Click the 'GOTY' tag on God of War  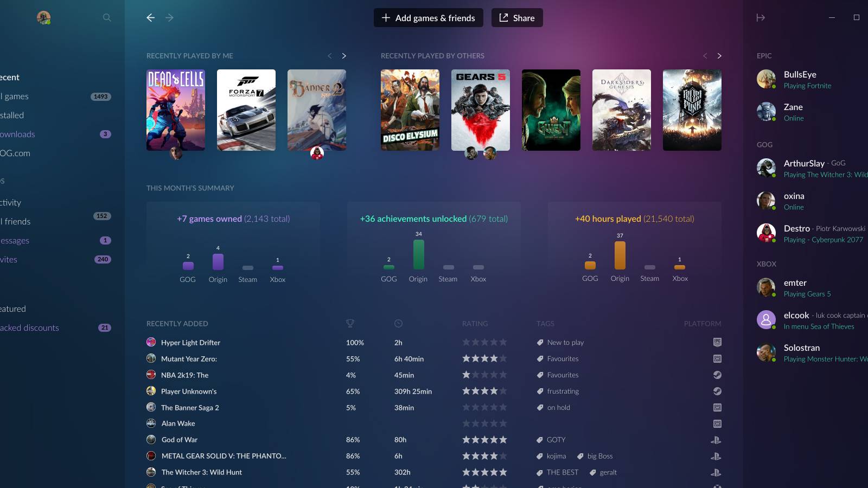click(551, 440)
